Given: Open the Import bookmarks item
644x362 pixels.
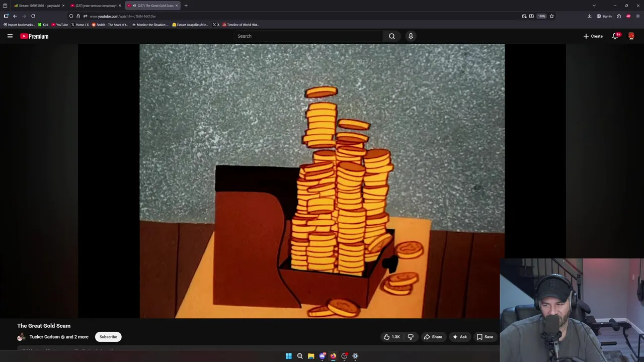Looking at the screenshot, I should click(x=19, y=25).
